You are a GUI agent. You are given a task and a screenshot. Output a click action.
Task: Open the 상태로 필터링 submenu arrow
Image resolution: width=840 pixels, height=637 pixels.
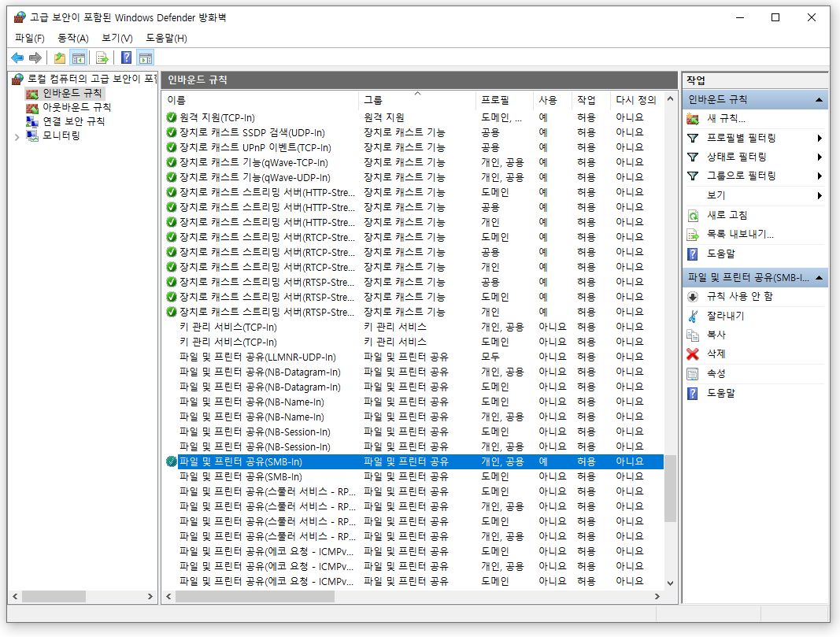pyautogui.click(x=820, y=157)
